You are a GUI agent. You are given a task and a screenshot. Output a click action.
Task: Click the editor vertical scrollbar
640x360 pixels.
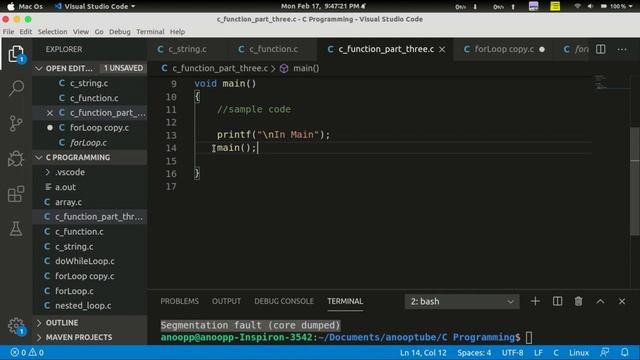(634, 182)
